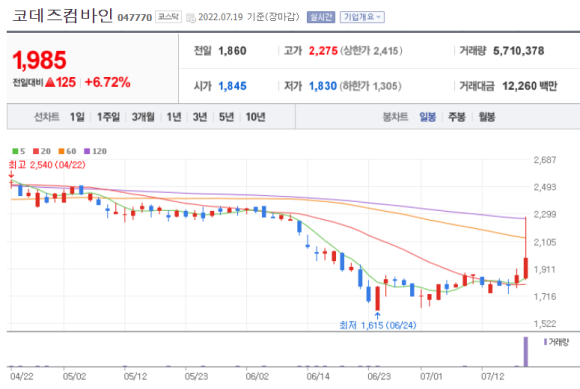Click the green 5-day moving average swatch
This screenshot has width=580, height=389.
[x=15, y=151]
